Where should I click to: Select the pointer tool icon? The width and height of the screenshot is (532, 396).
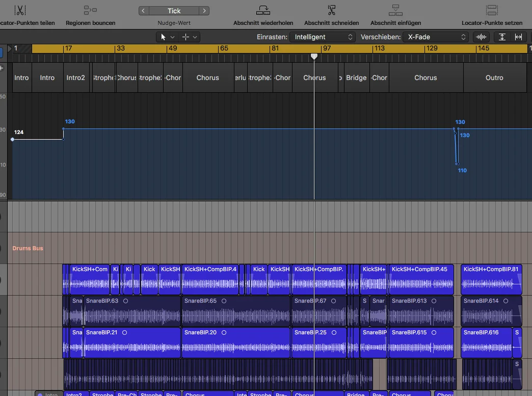(x=163, y=37)
